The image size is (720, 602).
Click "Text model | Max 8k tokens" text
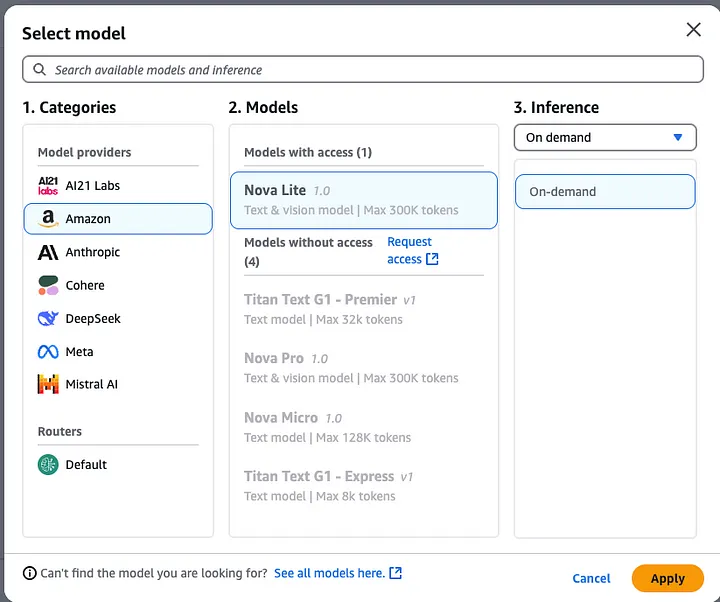pyautogui.click(x=320, y=496)
